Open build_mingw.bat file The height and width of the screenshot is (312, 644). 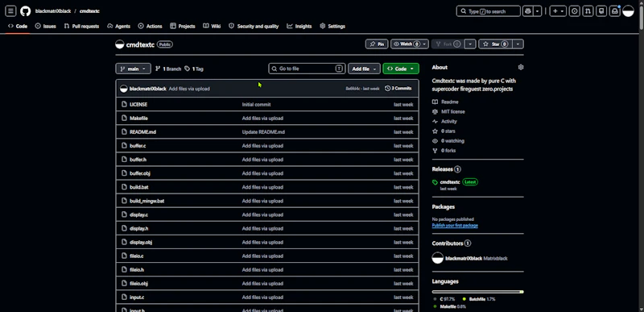[x=147, y=201]
